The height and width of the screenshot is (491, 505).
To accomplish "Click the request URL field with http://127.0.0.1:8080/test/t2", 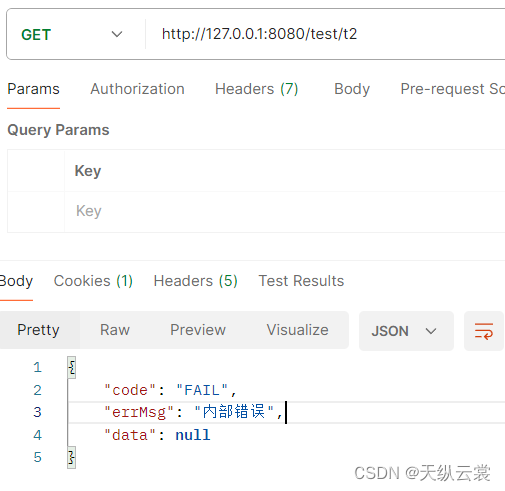I will pos(259,34).
